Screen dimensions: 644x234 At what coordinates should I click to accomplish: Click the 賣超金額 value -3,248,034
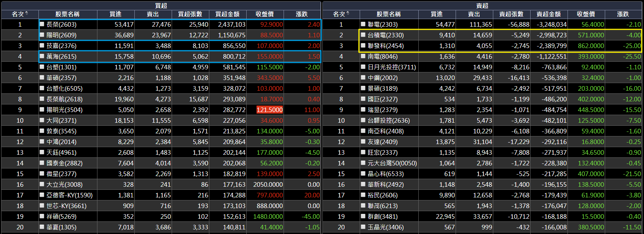tap(552, 24)
